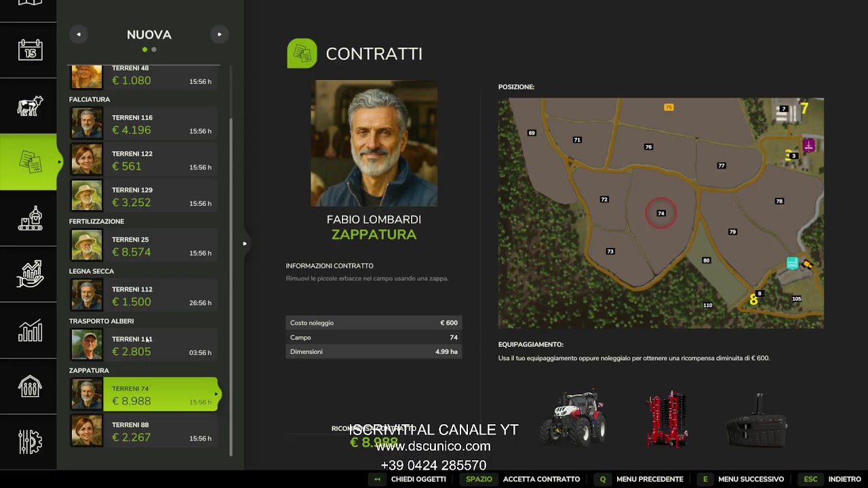Open the production chains sidebar icon

pos(30,218)
